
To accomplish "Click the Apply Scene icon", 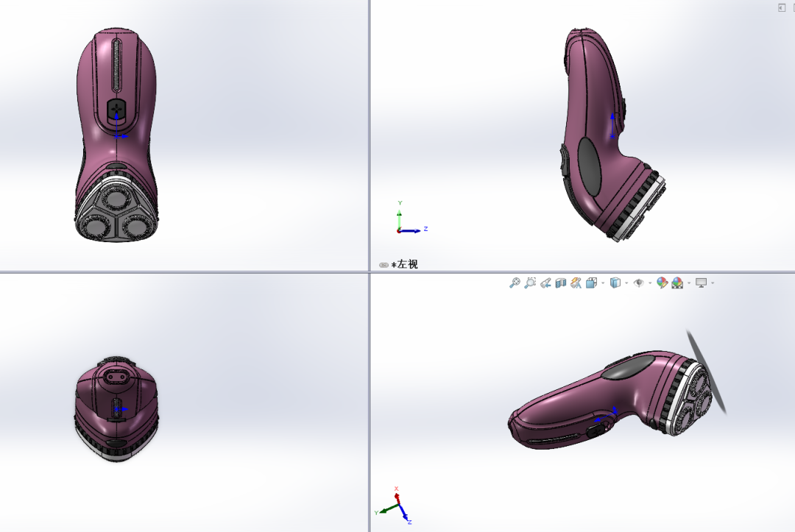I will (677, 283).
